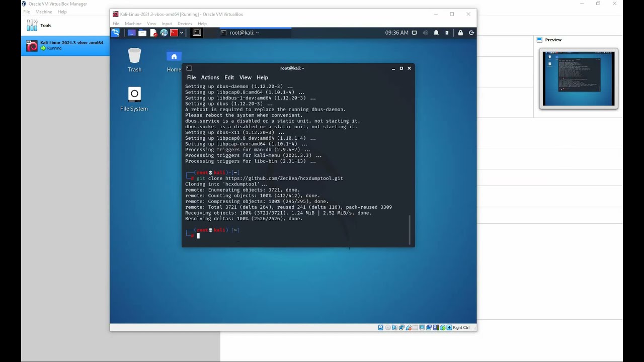Click the show desktop panel icon
The image size is (644, 362).
131,33
